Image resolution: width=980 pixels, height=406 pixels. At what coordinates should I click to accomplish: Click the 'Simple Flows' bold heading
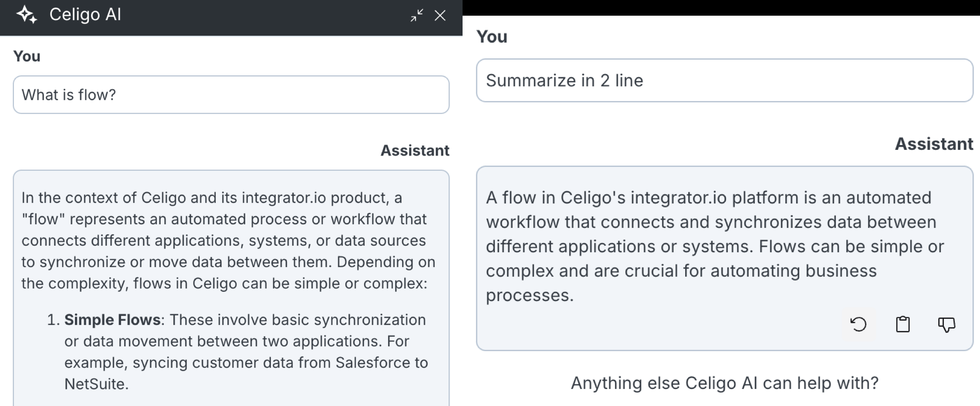pyautogui.click(x=112, y=320)
